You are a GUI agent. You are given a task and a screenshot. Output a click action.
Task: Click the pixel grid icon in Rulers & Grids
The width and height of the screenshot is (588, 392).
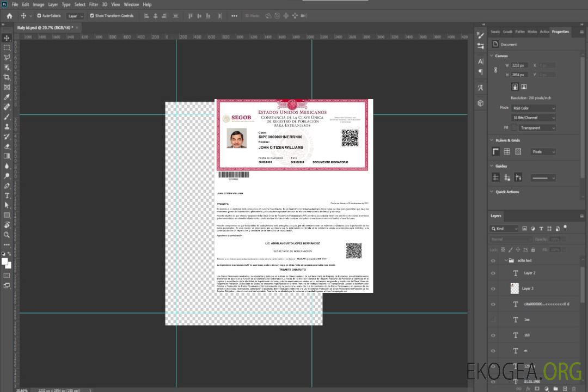pyautogui.click(x=518, y=151)
